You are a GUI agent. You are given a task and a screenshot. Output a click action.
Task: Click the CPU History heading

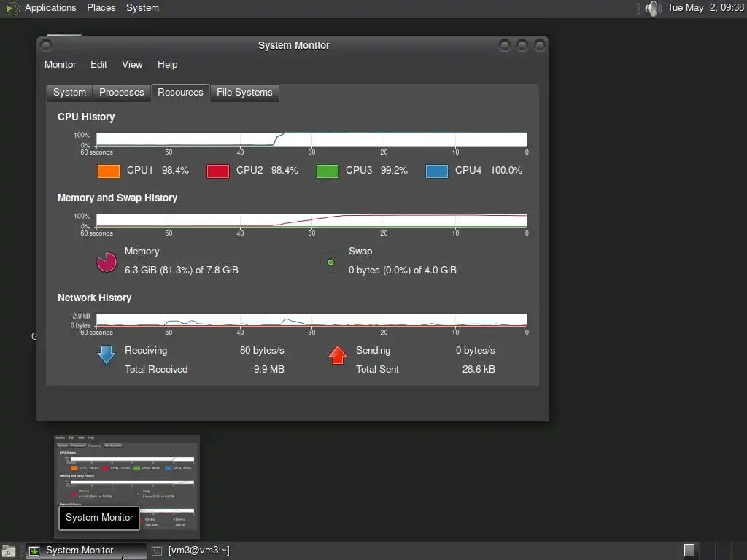pyautogui.click(x=86, y=117)
